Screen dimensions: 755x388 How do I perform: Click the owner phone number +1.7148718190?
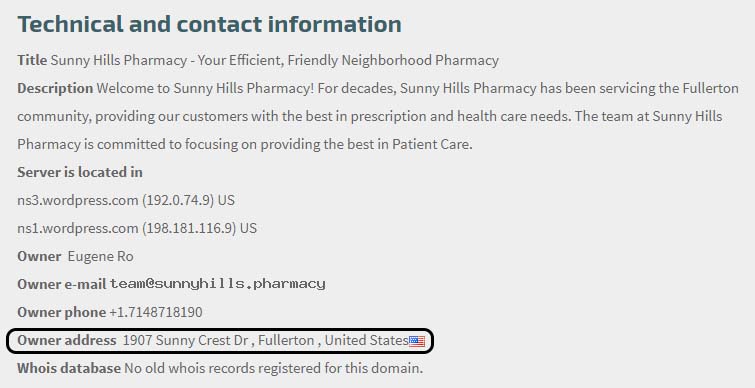[156, 312]
